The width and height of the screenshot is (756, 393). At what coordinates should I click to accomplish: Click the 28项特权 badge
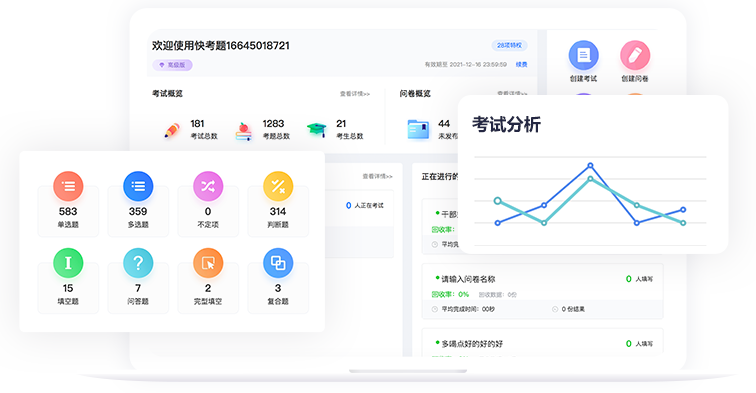[510, 45]
